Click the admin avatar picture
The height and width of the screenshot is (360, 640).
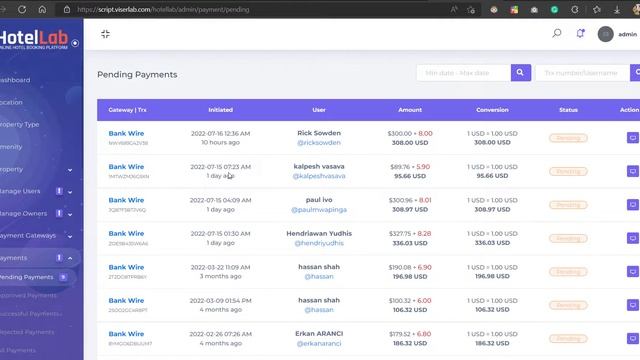tap(605, 34)
